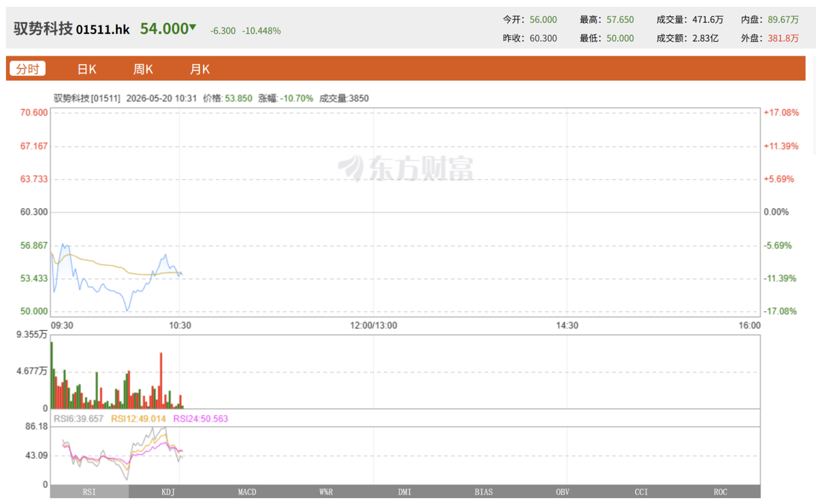Click the stock name 驭势科技 01511.hk

pyautogui.click(x=71, y=29)
